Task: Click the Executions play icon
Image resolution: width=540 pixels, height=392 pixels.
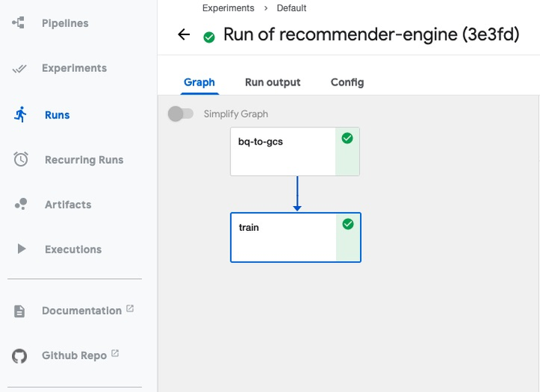Action: (21, 249)
